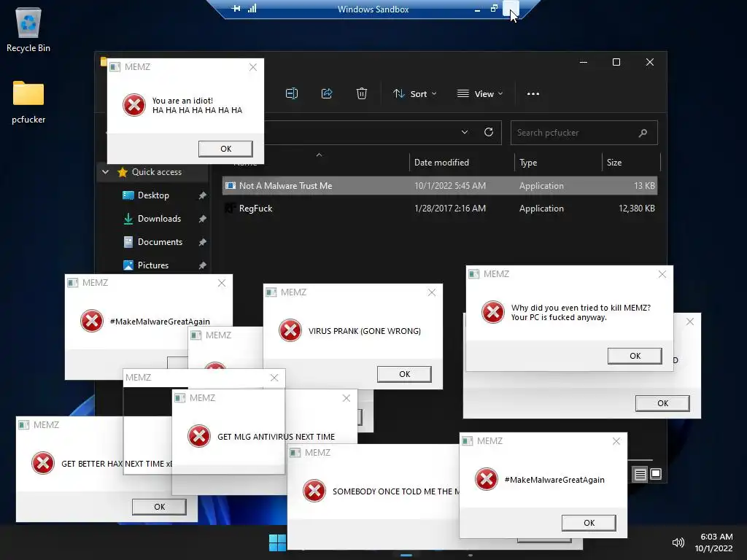
Task: Select Documents in Quick access
Action: tap(160, 242)
